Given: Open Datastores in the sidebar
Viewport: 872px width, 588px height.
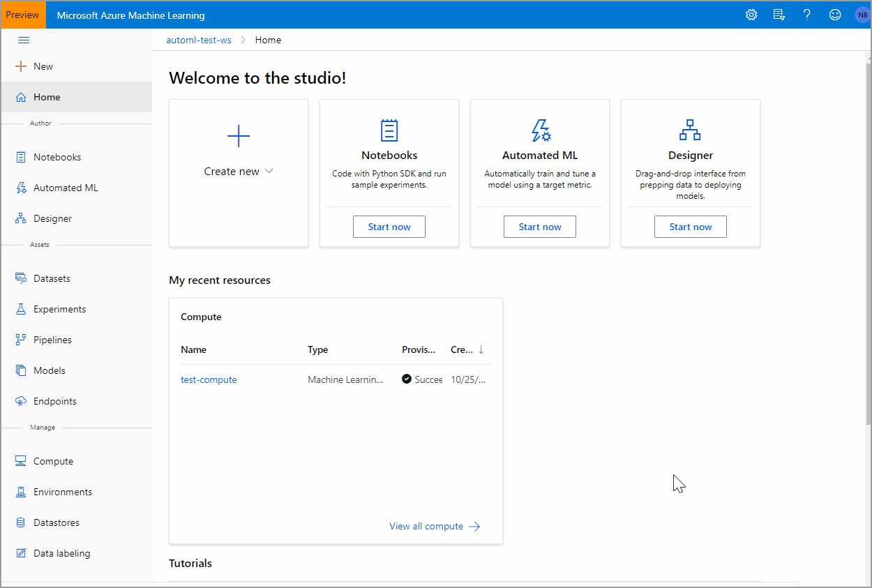Looking at the screenshot, I should 55,522.
